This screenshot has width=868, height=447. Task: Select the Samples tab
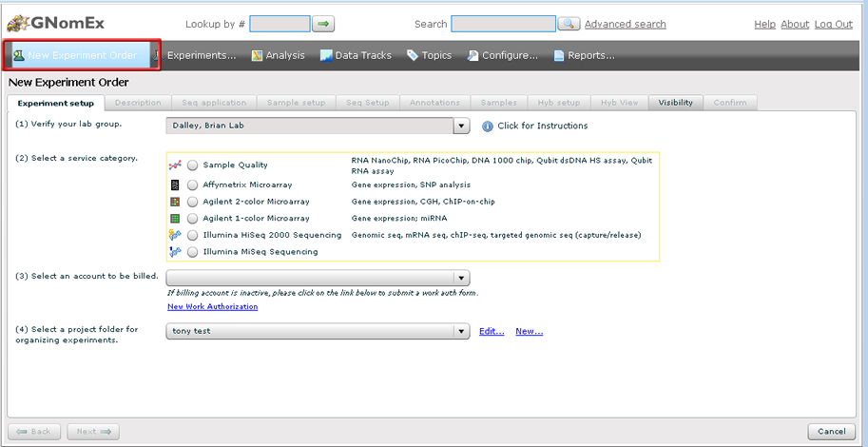(x=499, y=103)
